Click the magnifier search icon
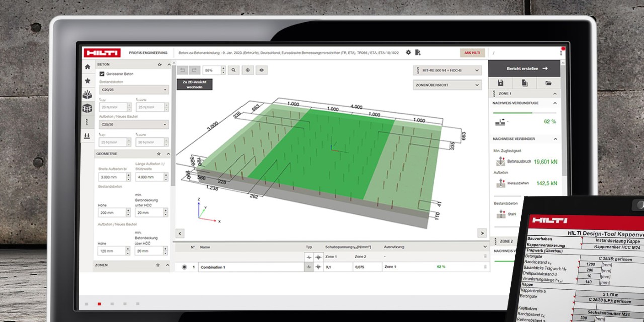644x322 pixels. click(x=233, y=70)
